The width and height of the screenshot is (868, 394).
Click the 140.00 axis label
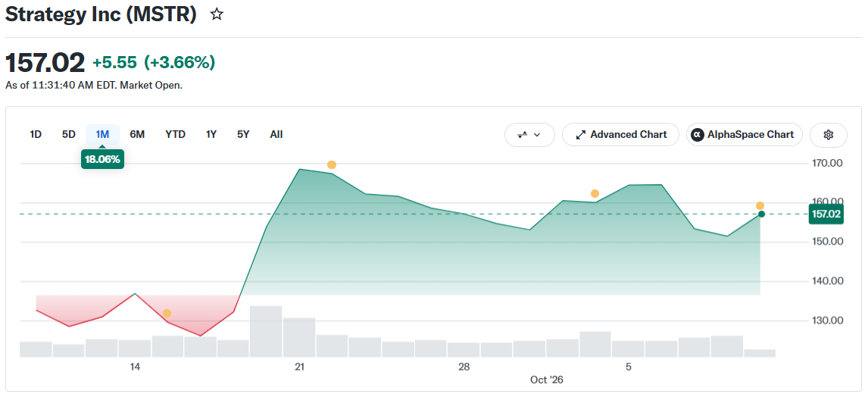click(828, 281)
